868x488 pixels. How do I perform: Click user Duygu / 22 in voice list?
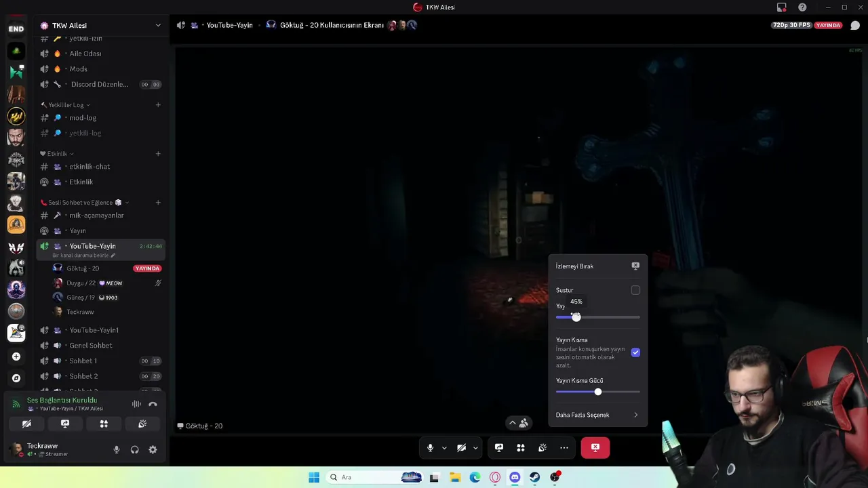(107, 283)
